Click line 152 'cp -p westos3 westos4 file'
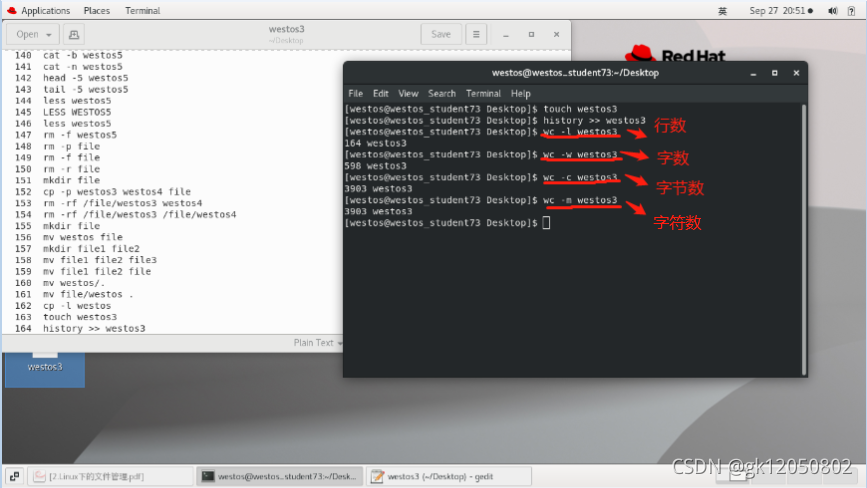The height and width of the screenshot is (488, 867). click(x=117, y=192)
